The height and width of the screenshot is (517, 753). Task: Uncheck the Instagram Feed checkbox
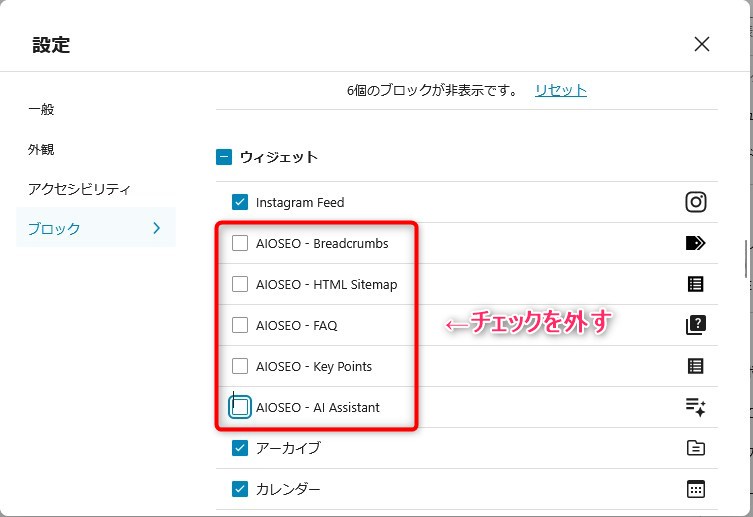pyautogui.click(x=240, y=202)
